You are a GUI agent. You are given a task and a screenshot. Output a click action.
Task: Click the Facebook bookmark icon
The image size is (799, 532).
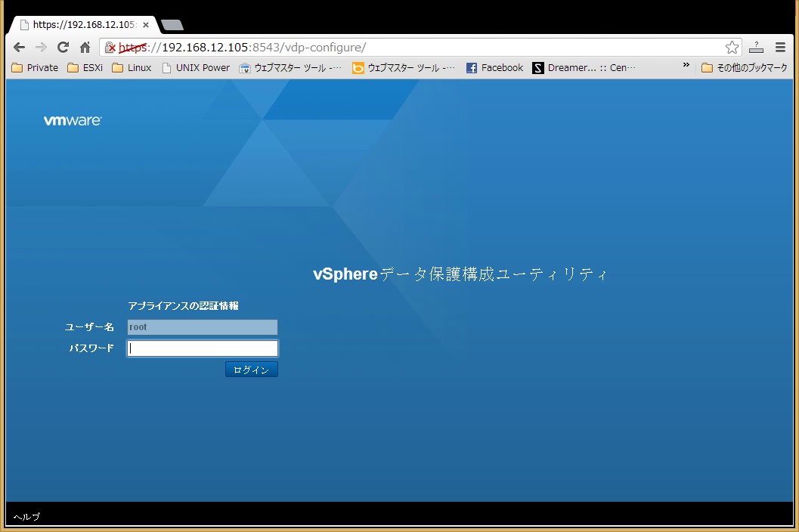click(472, 68)
